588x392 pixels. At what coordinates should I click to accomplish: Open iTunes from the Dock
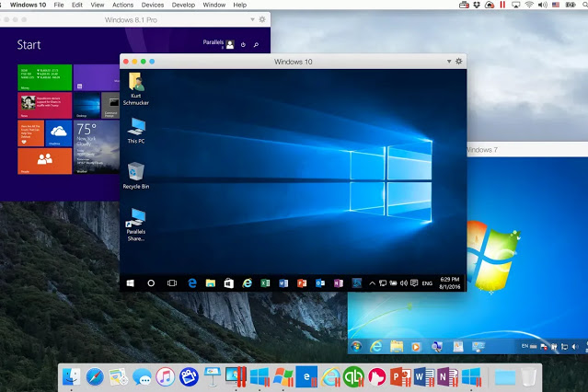click(166, 376)
